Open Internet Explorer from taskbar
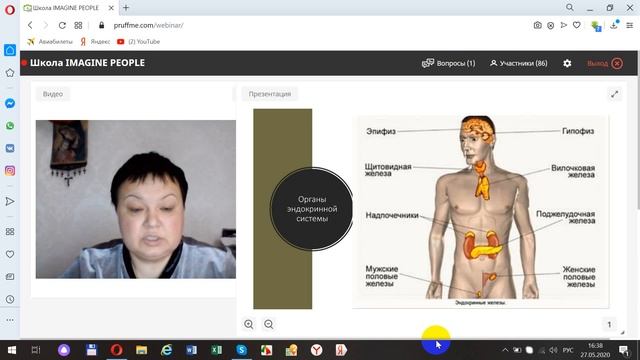This screenshot has width=640, height=360. (x=167, y=350)
